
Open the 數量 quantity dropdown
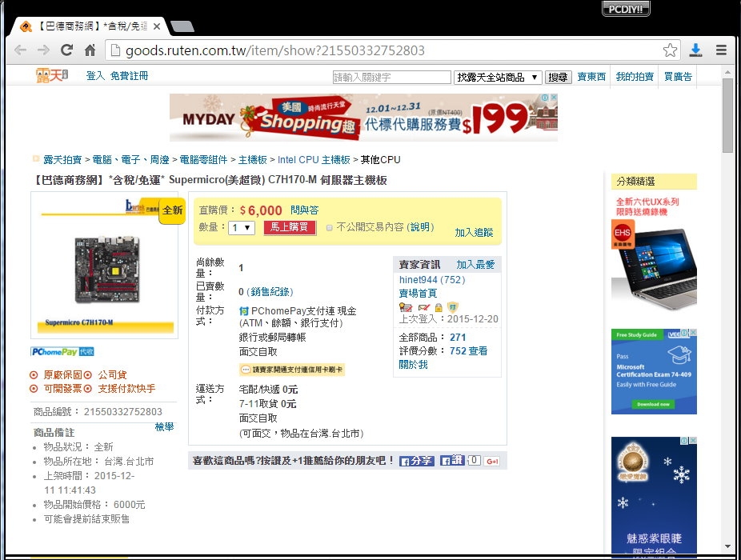click(242, 228)
